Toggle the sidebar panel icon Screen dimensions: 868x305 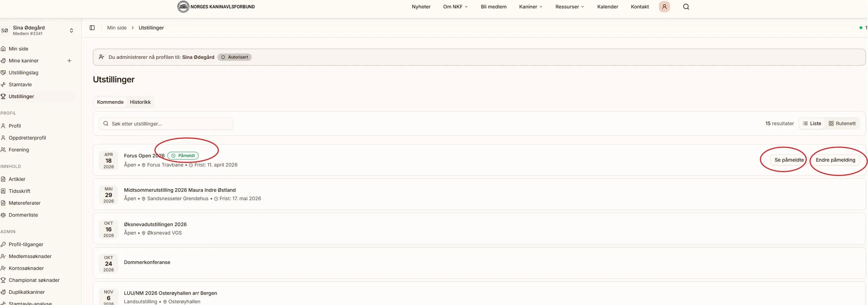click(x=92, y=28)
